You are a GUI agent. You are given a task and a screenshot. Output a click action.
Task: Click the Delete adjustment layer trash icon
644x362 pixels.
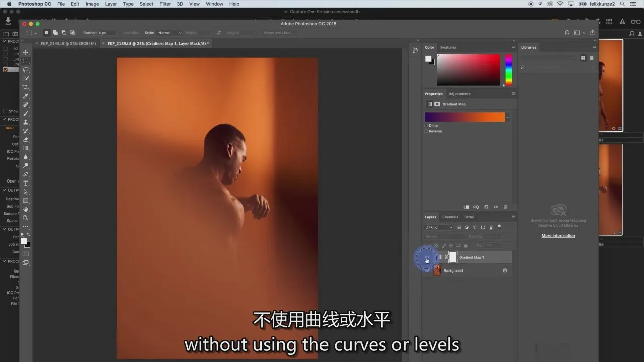[506, 207]
